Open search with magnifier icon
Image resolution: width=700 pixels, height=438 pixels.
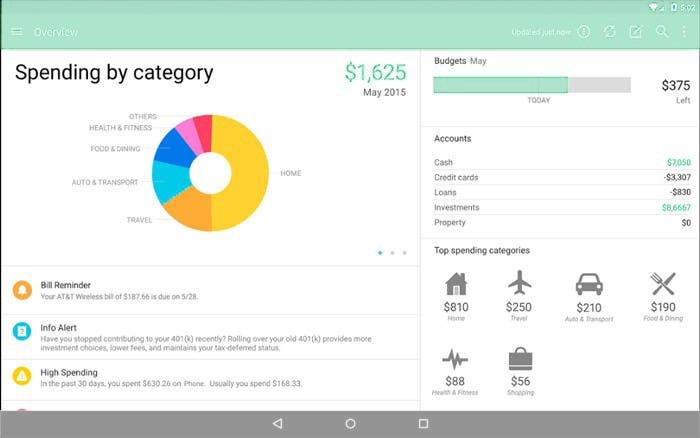point(661,32)
